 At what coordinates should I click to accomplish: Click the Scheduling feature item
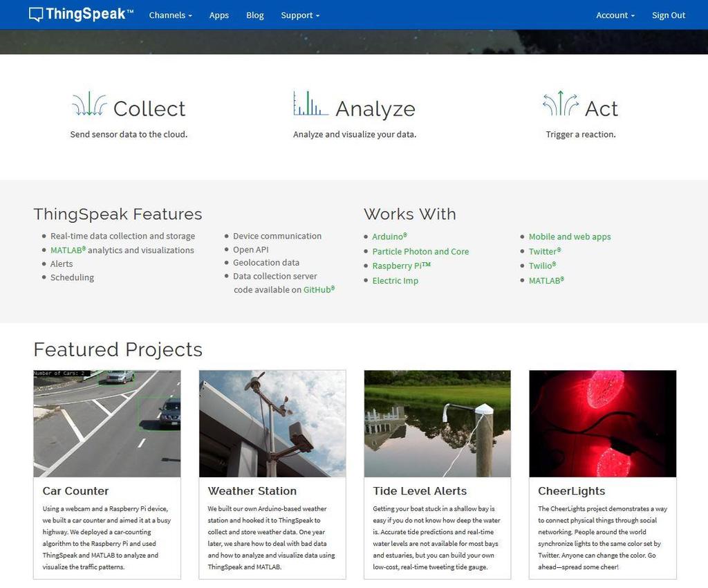[72, 277]
